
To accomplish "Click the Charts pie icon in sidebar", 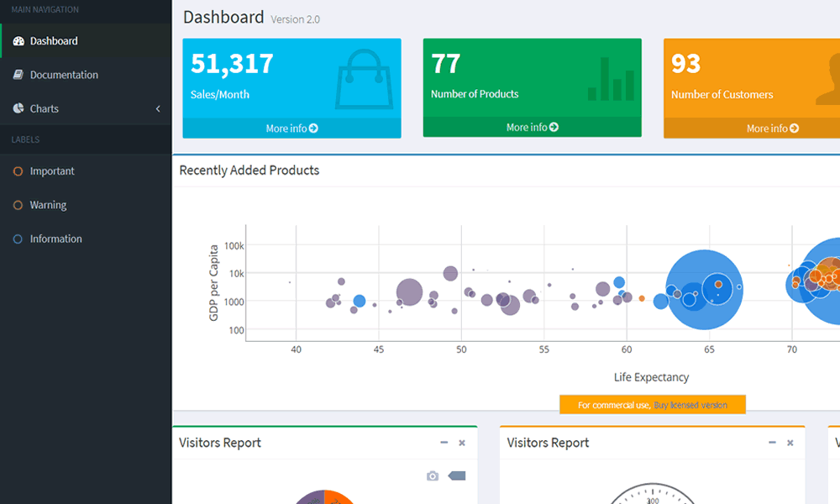I will (x=18, y=108).
